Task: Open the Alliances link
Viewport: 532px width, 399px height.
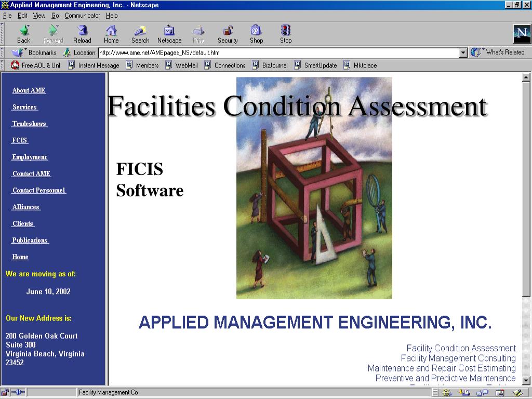Action: click(x=26, y=207)
